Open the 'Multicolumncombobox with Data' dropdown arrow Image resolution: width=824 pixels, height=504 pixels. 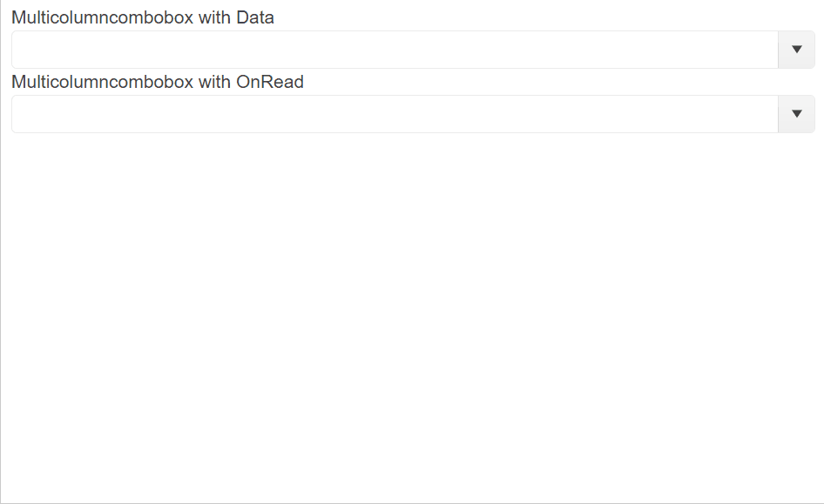(x=796, y=50)
